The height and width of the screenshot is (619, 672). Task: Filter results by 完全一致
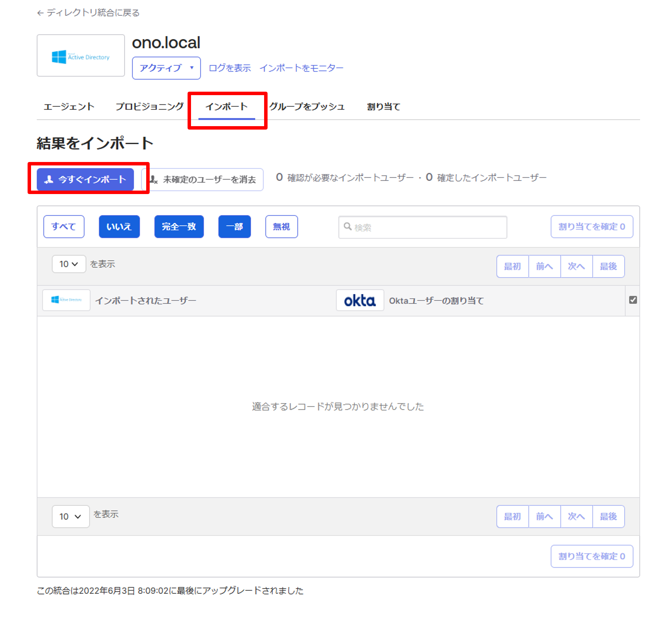(x=179, y=227)
